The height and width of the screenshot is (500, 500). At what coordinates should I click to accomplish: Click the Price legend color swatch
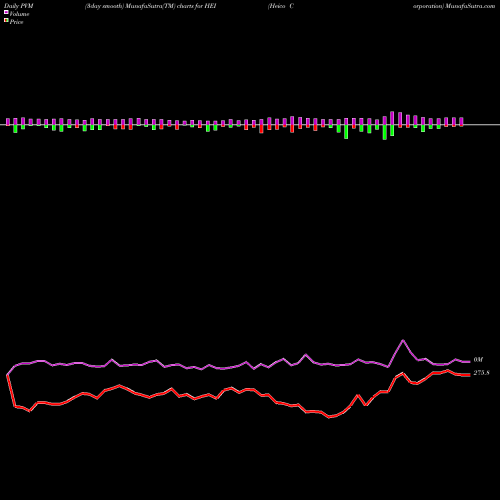click(x=6, y=21)
